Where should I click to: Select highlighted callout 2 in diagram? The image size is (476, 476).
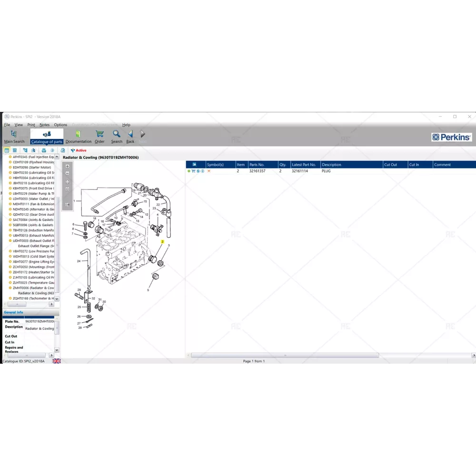(162, 242)
